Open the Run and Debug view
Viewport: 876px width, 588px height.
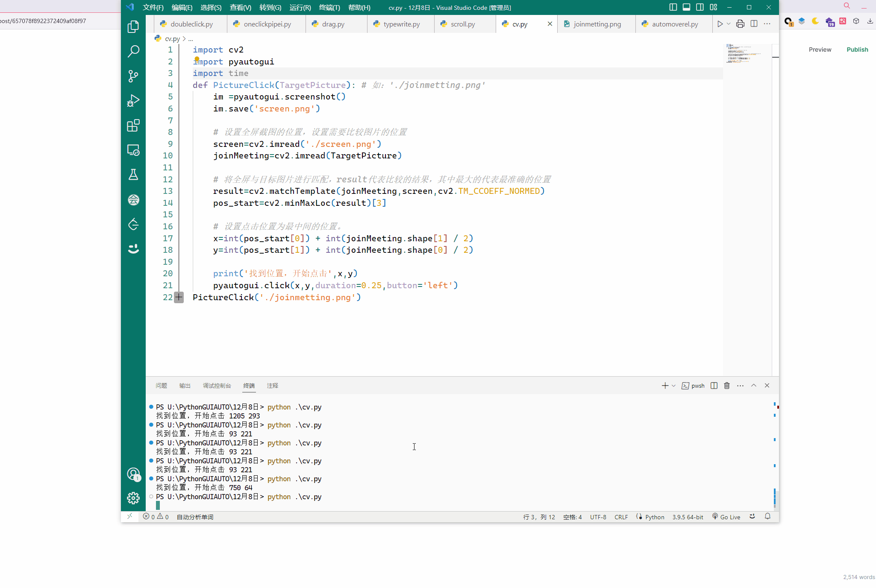(x=133, y=101)
